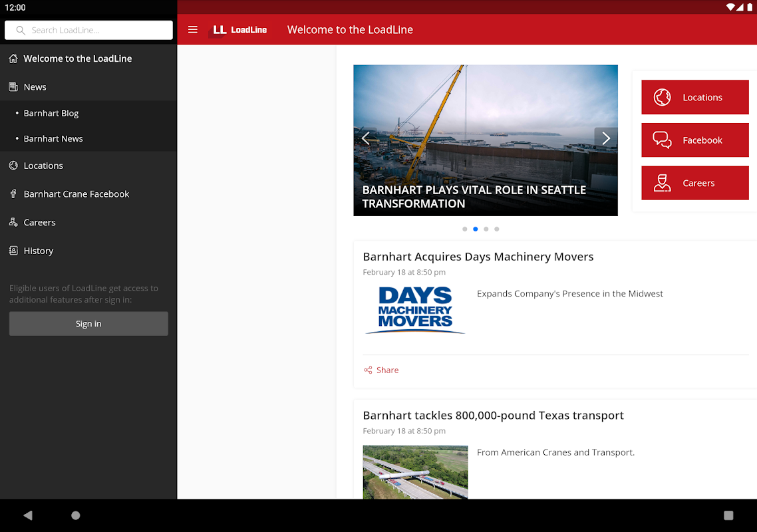Click the Careers person icon in the sidebar
This screenshot has width=757, height=532.
[13, 222]
